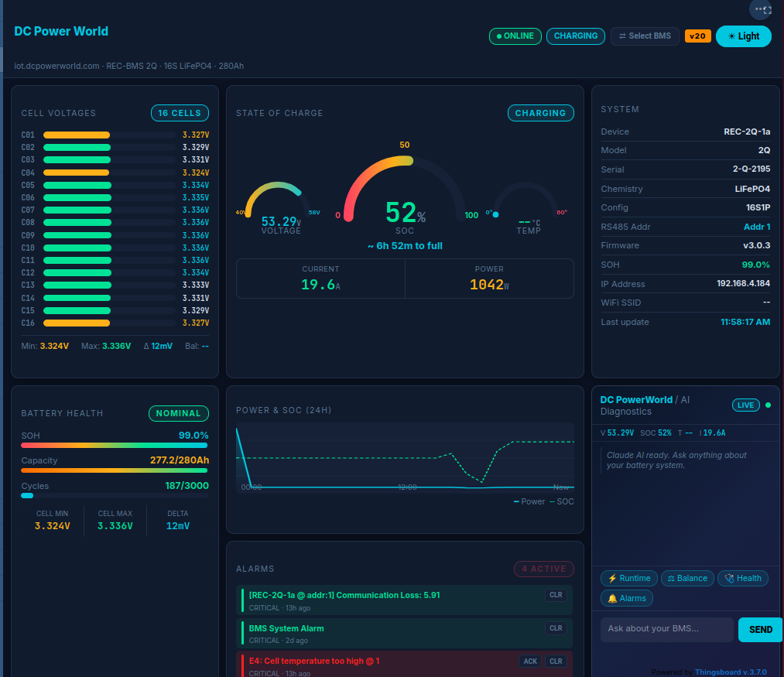Click the C08 voltage value 3.336V
Image resolution: width=784 pixels, height=677 pixels.
[x=196, y=223]
